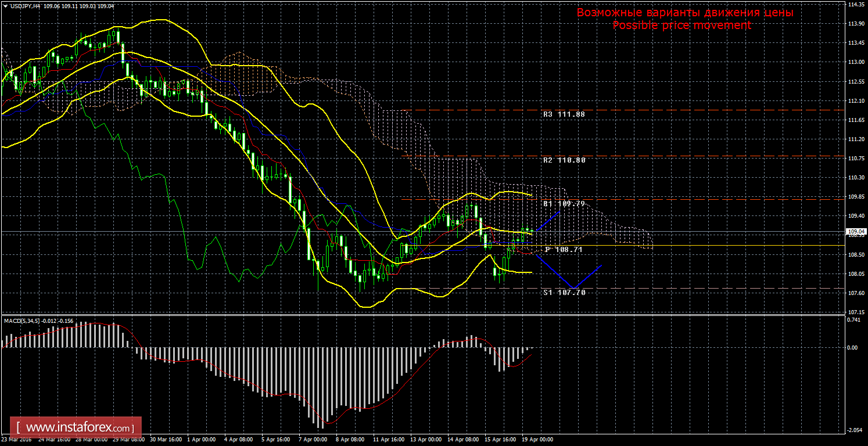The width and height of the screenshot is (868, 446).
Task: Click the R3 111.88 resistance label
Action: [x=564, y=114]
